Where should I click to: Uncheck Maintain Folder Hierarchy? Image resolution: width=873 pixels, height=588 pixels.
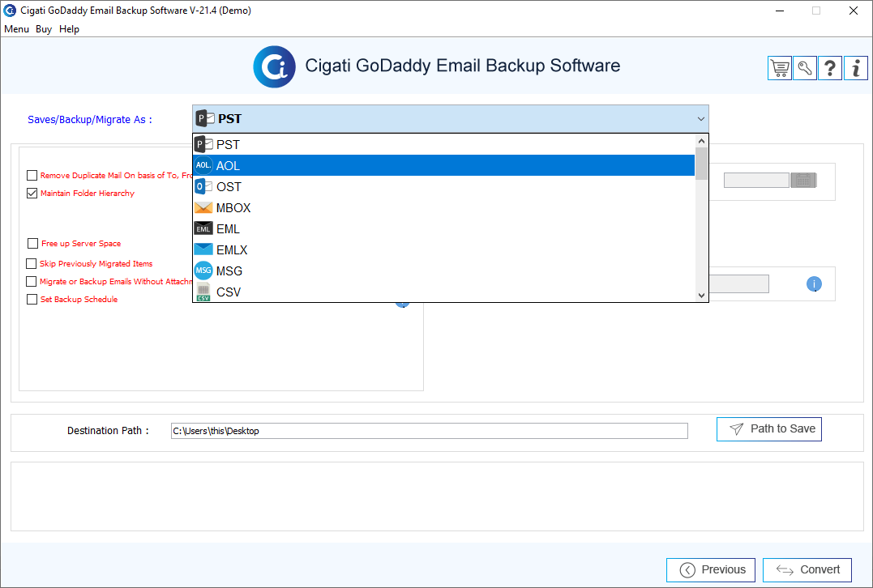pos(32,194)
